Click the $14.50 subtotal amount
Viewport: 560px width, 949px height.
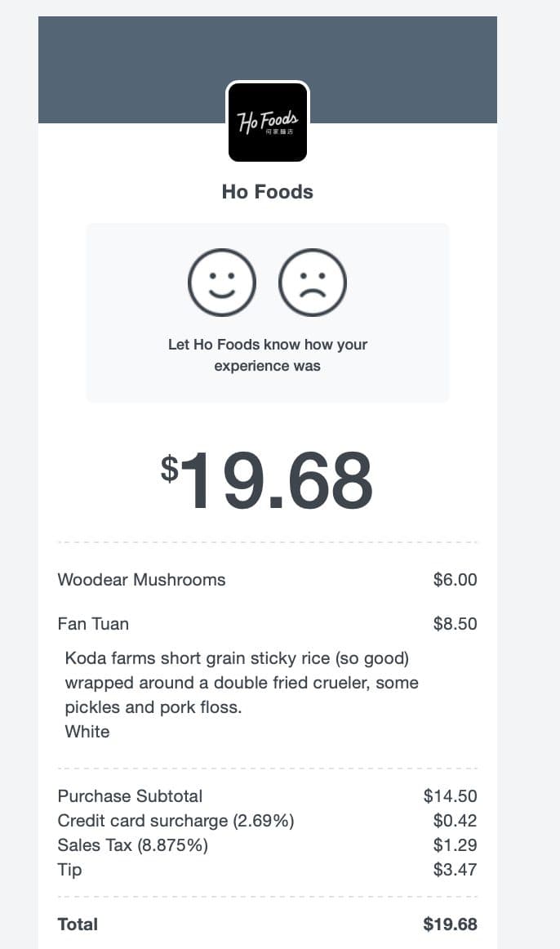450,796
